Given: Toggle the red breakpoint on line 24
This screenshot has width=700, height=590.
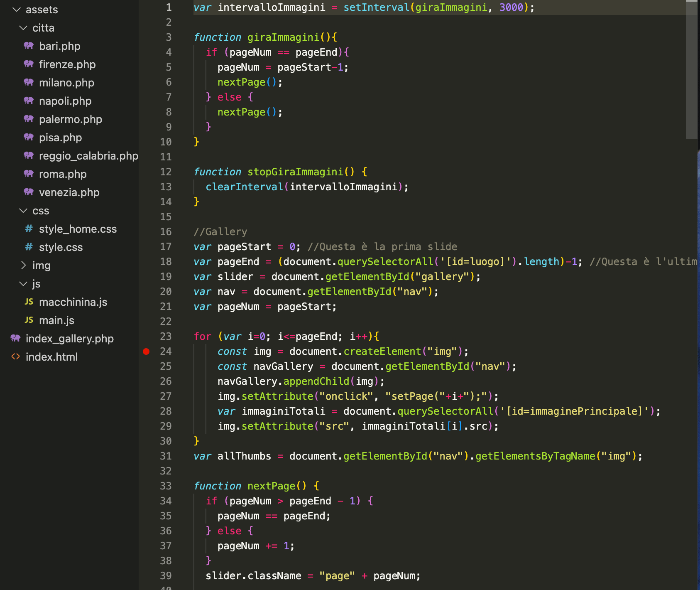Looking at the screenshot, I should pos(146,352).
